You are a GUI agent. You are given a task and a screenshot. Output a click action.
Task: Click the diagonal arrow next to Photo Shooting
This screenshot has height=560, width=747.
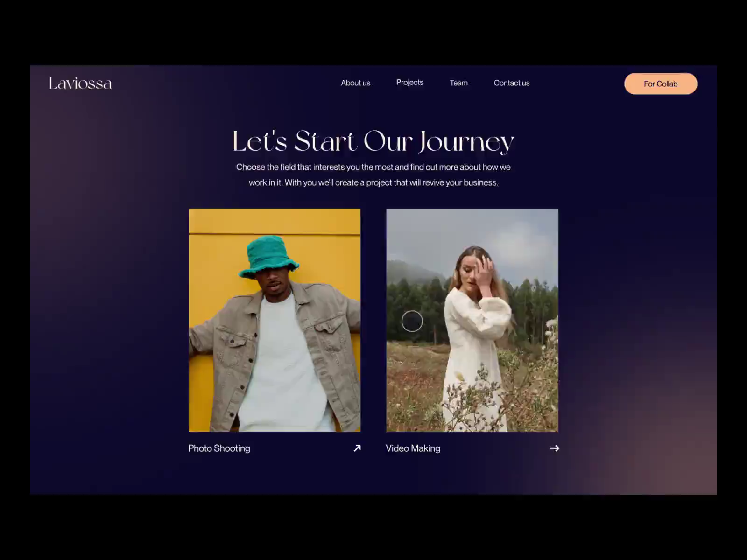click(357, 448)
